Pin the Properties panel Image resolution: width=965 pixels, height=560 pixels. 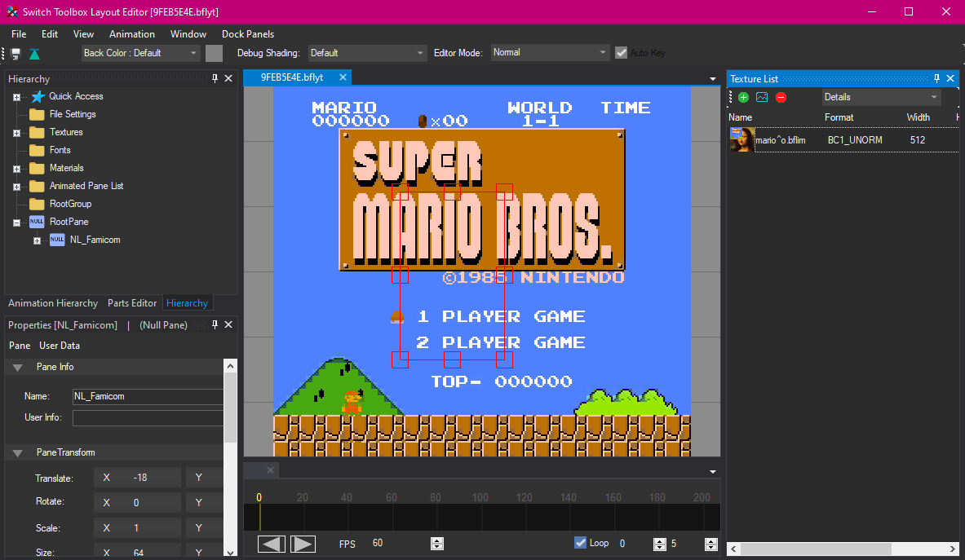215,324
